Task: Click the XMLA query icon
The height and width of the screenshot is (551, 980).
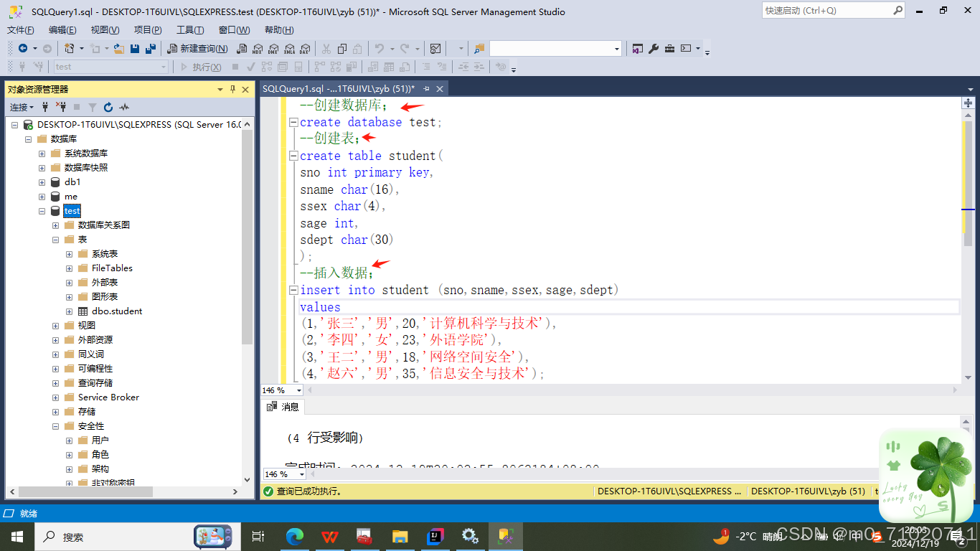Action: (288, 49)
